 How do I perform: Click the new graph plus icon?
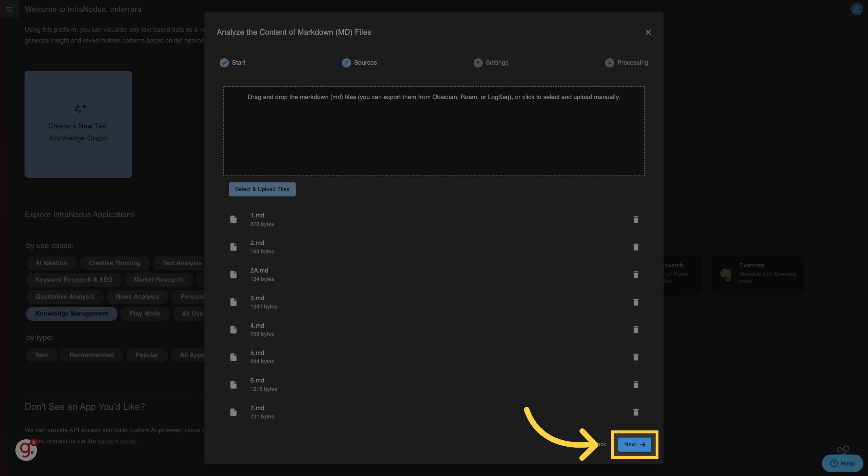[x=81, y=108]
